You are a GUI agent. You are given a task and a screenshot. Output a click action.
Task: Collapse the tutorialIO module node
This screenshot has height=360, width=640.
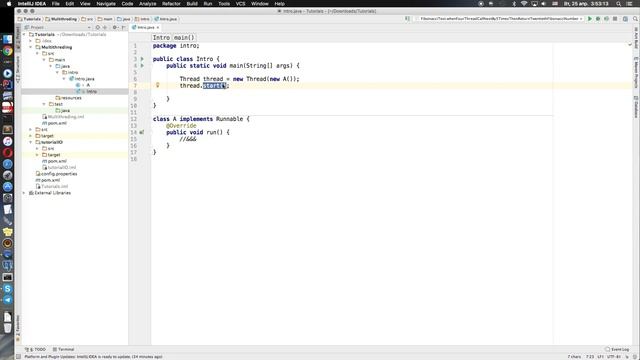coord(31,142)
